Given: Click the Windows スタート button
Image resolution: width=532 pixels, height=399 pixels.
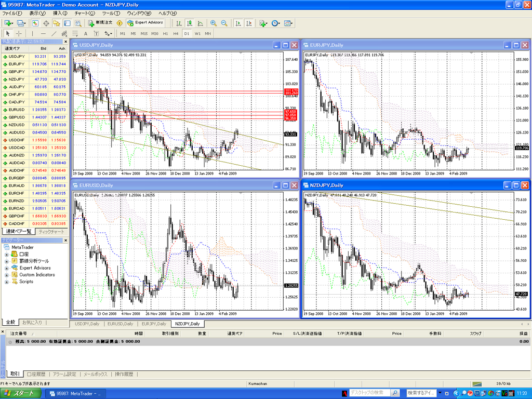Looking at the screenshot, I should click(x=21, y=393).
